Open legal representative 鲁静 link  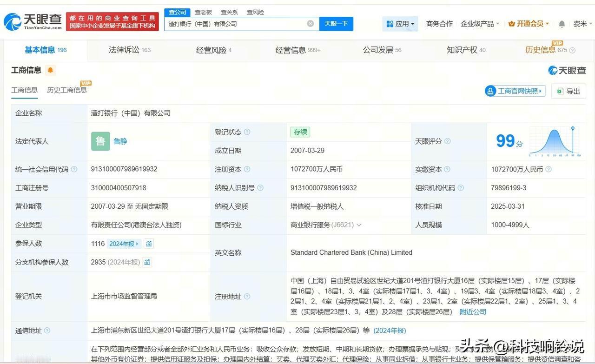tap(120, 141)
